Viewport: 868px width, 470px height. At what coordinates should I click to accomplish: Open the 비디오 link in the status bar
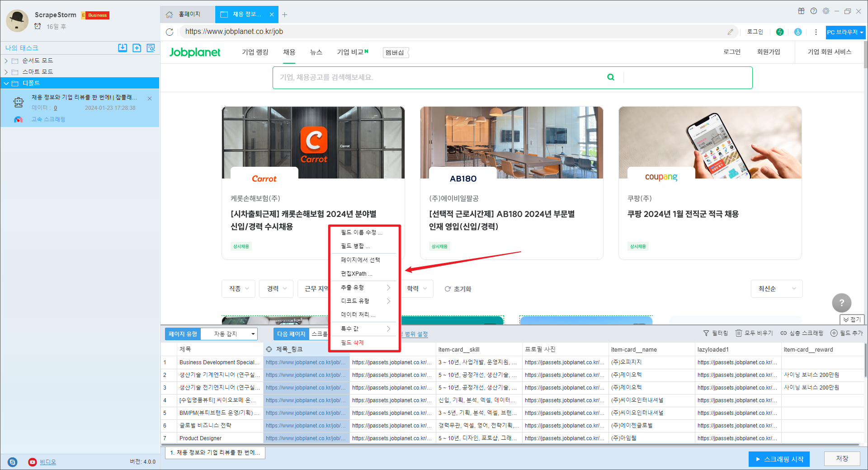coord(48,462)
